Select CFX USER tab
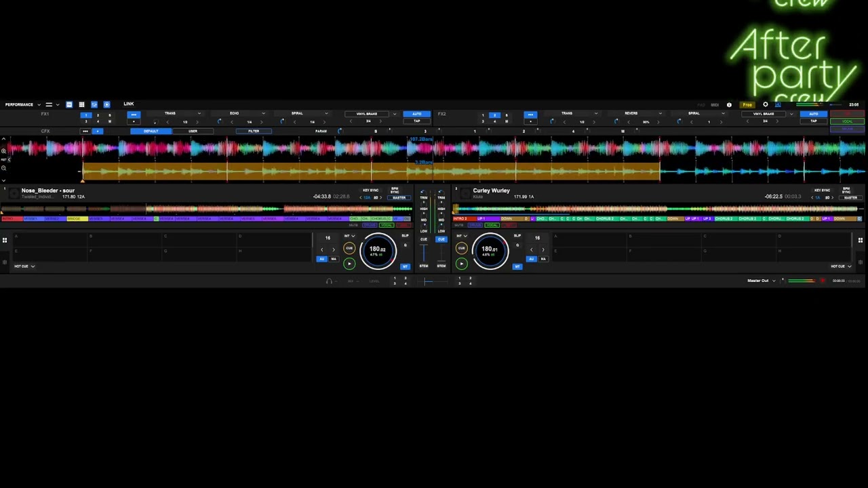The height and width of the screenshot is (488, 868). [193, 131]
